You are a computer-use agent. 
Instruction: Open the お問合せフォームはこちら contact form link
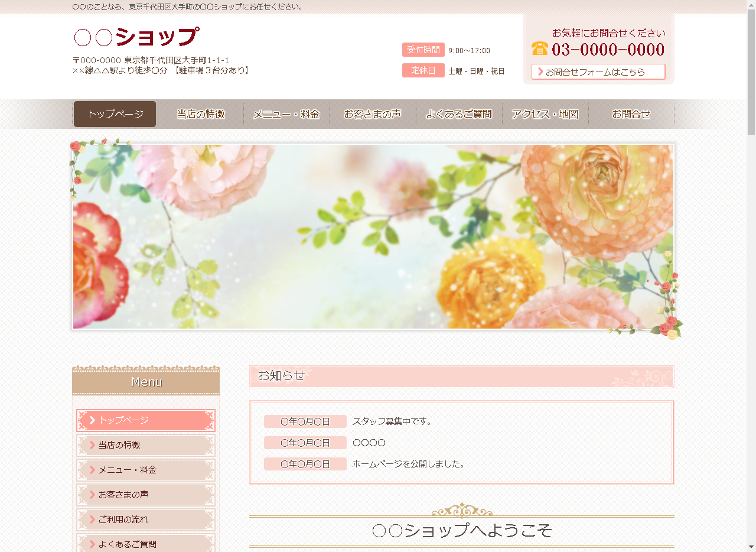pos(598,72)
